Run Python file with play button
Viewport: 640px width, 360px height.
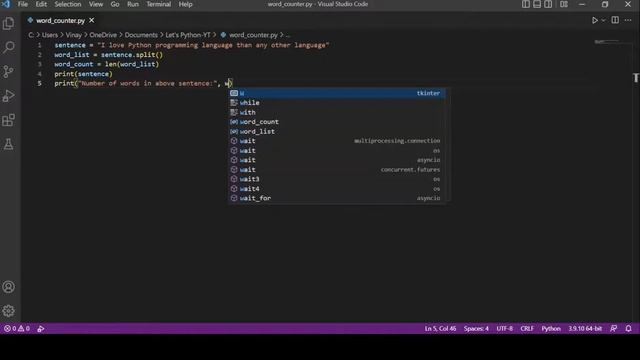[595, 20]
